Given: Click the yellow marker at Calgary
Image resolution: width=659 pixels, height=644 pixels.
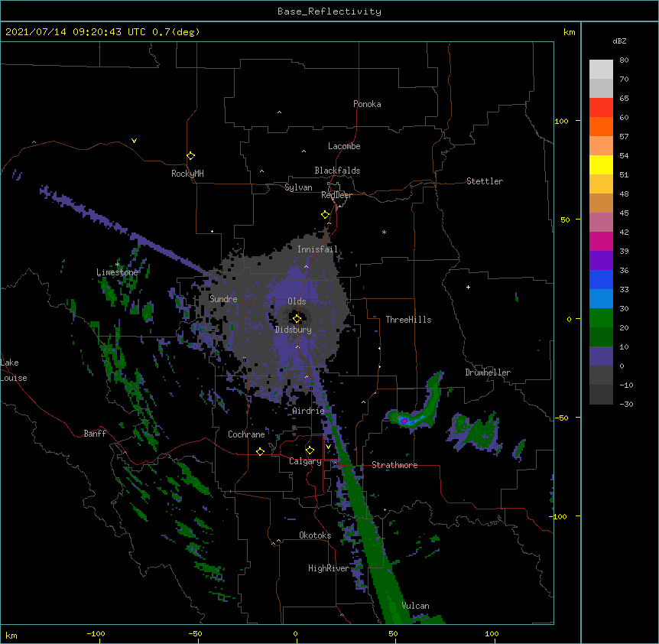Looking at the screenshot, I should pos(310,450).
